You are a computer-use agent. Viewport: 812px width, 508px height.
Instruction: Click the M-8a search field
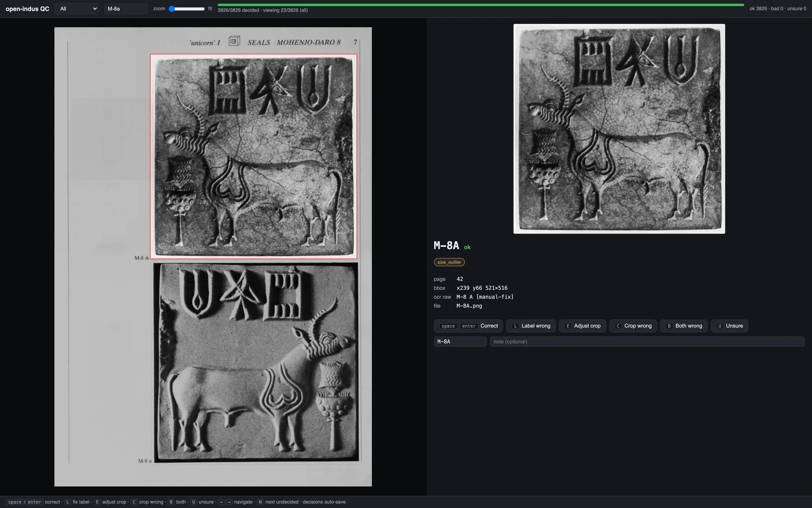tap(126, 9)
